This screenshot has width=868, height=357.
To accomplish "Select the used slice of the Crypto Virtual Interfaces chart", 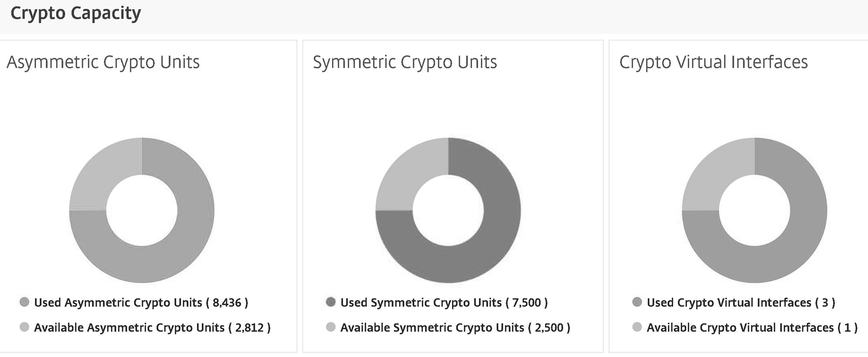I will tap(789, 245).
